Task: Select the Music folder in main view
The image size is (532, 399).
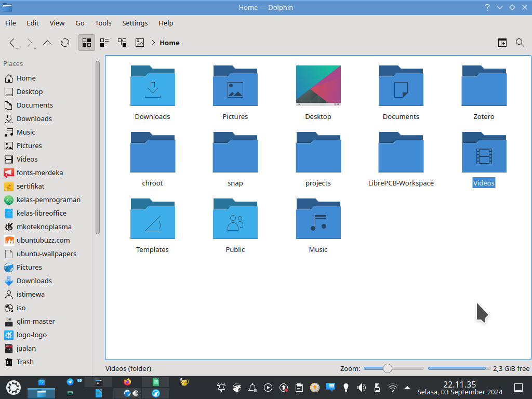Action: (x=318, y=219)
